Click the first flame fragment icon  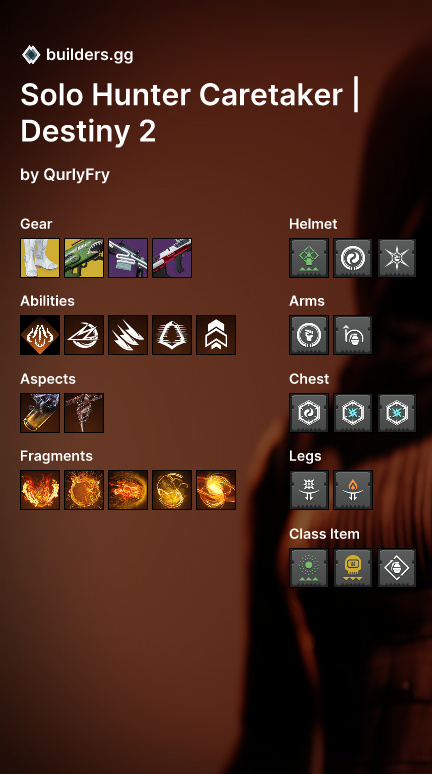tap(40, 490)
